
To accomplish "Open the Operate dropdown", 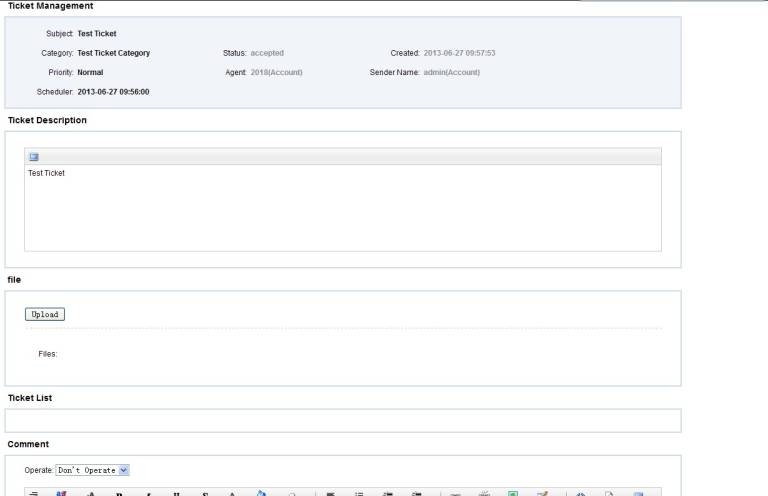I will click(x=93, y=470).
